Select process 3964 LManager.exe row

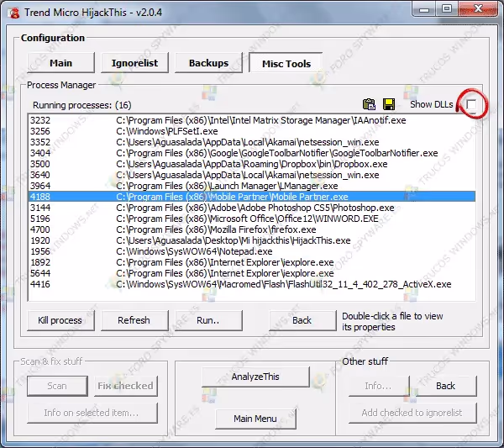tap(252, 186)
